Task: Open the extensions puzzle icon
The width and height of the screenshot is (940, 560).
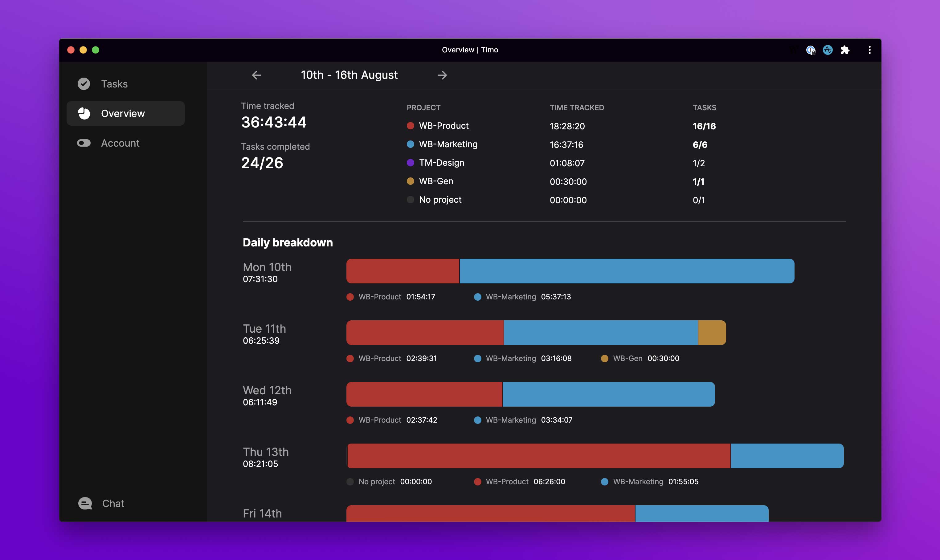Action: coord(845,50)
